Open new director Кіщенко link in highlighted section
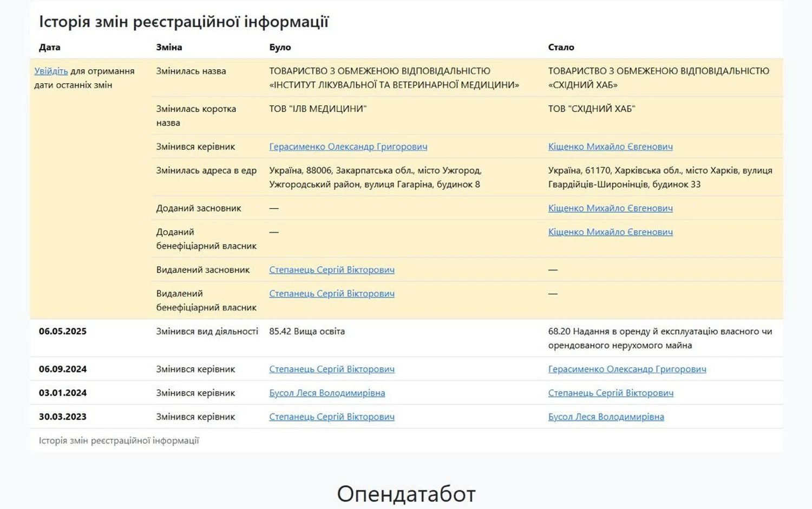 (x=610, y=147)
